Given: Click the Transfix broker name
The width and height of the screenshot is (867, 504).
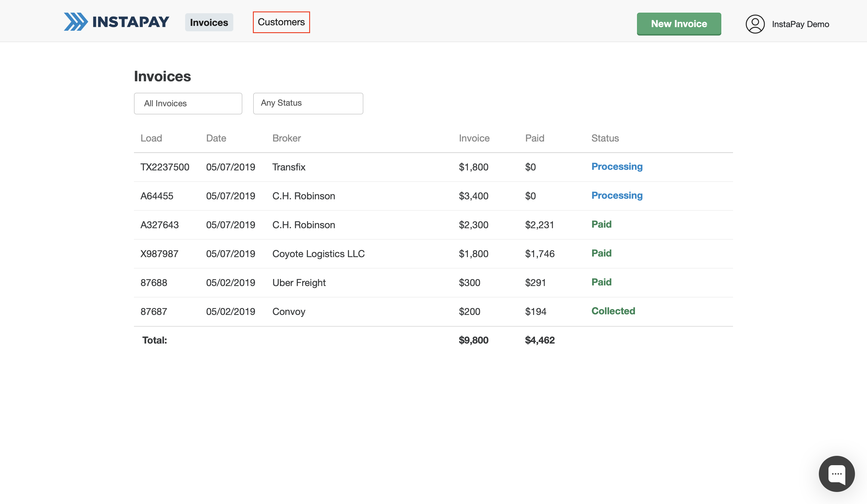Looking at the screenshot, I should tap(289, 167).
